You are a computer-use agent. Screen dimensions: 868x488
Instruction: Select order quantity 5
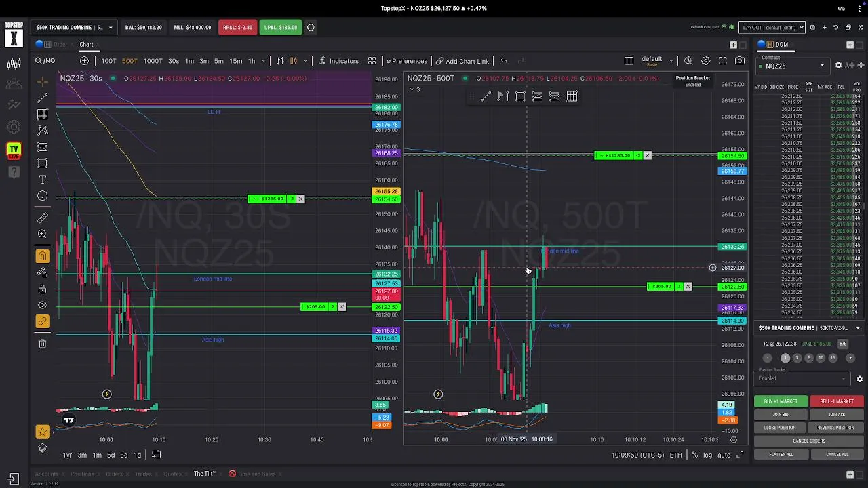[809, 358]
